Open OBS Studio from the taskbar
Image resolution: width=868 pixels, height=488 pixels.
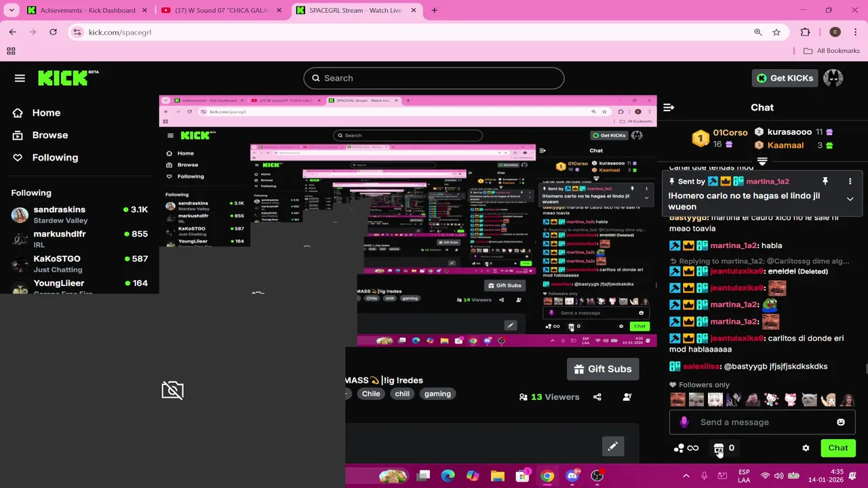click(x=597, y=476)
